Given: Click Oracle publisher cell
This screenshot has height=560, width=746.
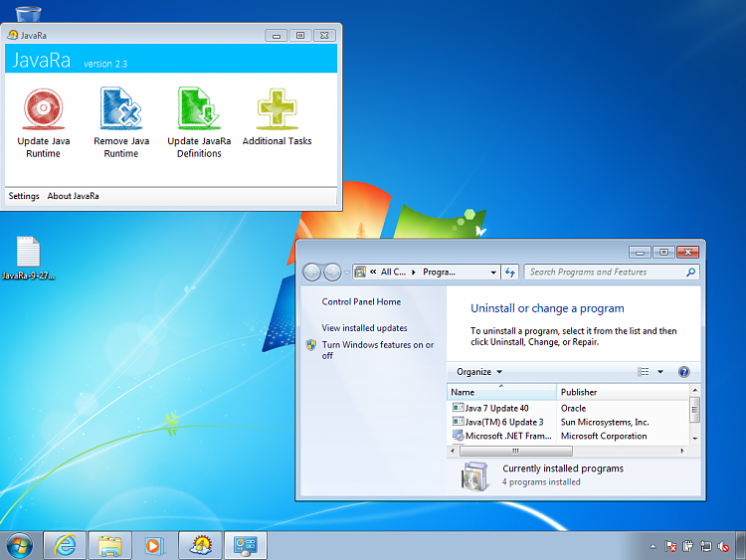Looking at the screenshot, I should click(x=573, y=408).
